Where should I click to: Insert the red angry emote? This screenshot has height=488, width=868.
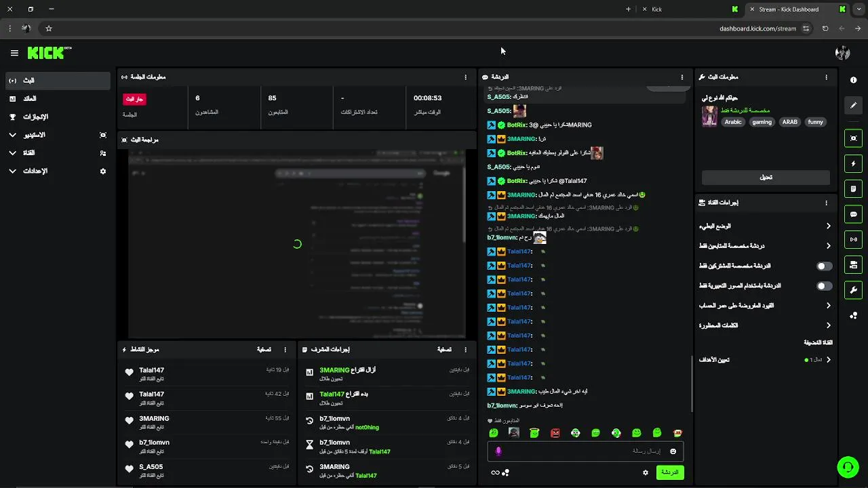point(555,433)
